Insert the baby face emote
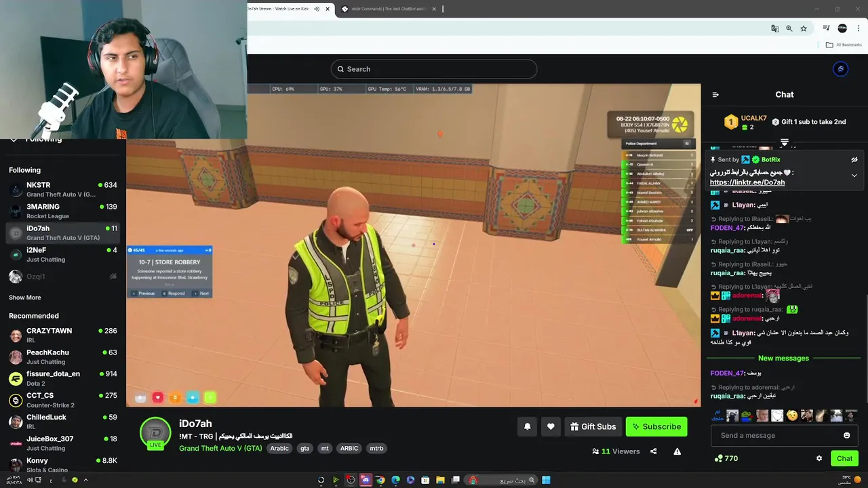Image resolution: width=868 pixels, height=488 pixels. click(x=762, y=415)
